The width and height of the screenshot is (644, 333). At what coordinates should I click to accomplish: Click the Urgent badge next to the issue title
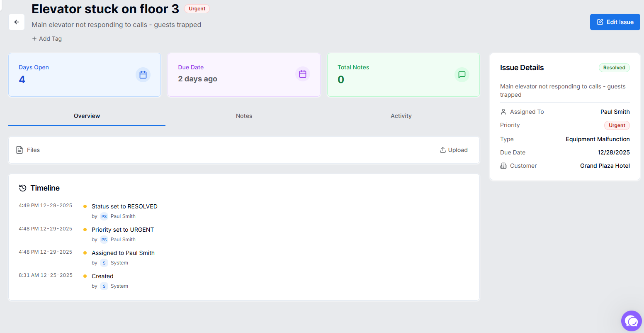(197, 8)
